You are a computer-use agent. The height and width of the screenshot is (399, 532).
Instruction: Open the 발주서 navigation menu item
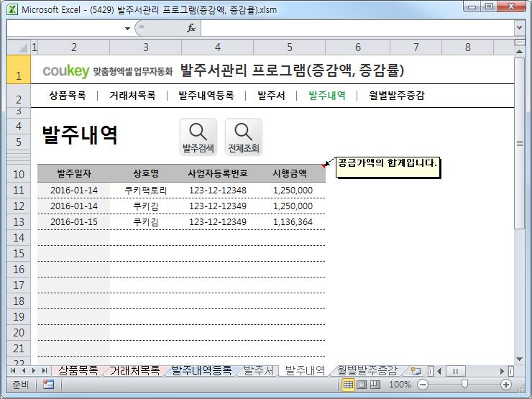[271, 96]
